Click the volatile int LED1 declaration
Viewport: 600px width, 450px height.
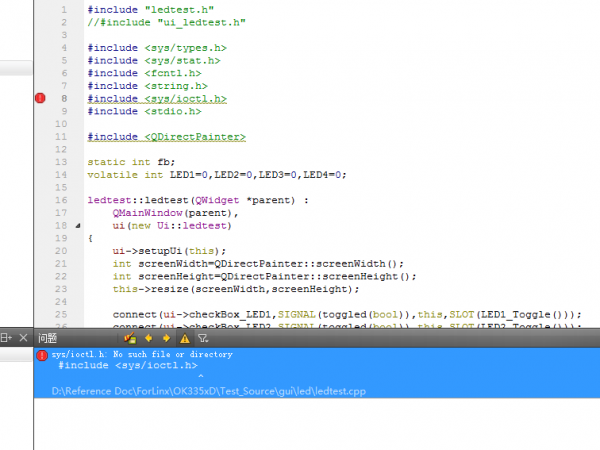tap(216, 174)
